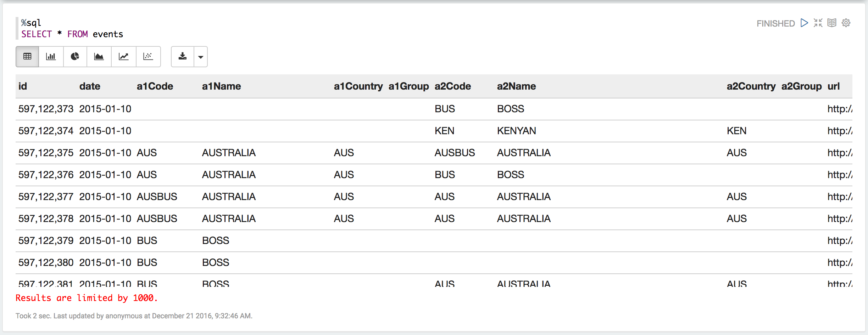Expand the download format dropdown arrow
868x335 pixels.
[x=201, y=57]
